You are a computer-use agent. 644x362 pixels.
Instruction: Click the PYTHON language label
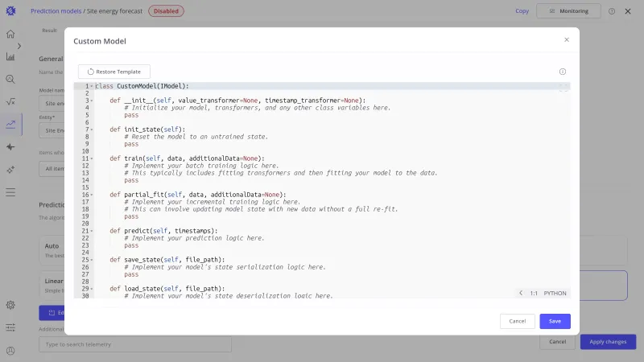click(x=555, y=293)
